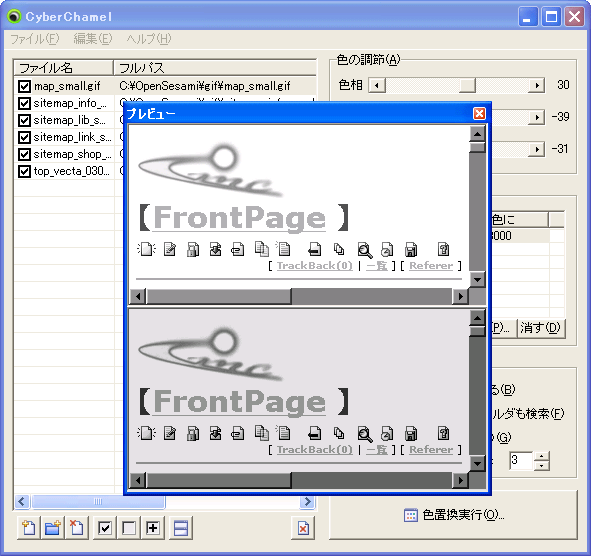Image resolution: width=591 pixels, height=556 pixels.
Task: Click scroll-up arrow in original preview pane
Action: tap(477, 134)
